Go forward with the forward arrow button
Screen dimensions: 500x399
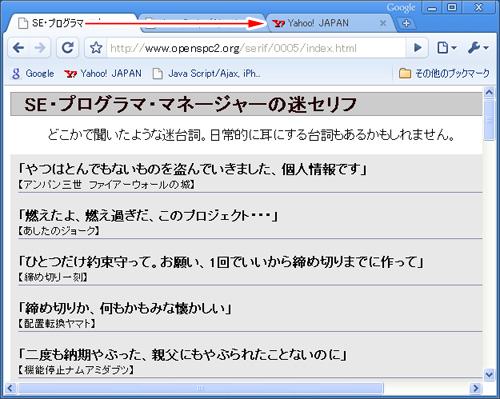[x=40, y=48]
